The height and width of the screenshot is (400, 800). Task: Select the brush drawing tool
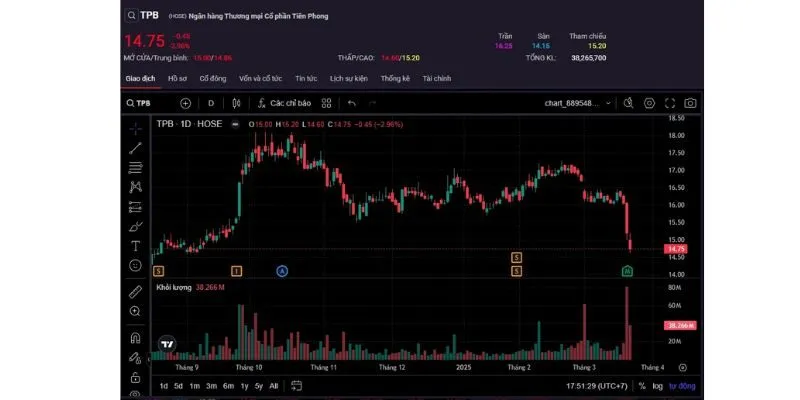pos(135,227)
